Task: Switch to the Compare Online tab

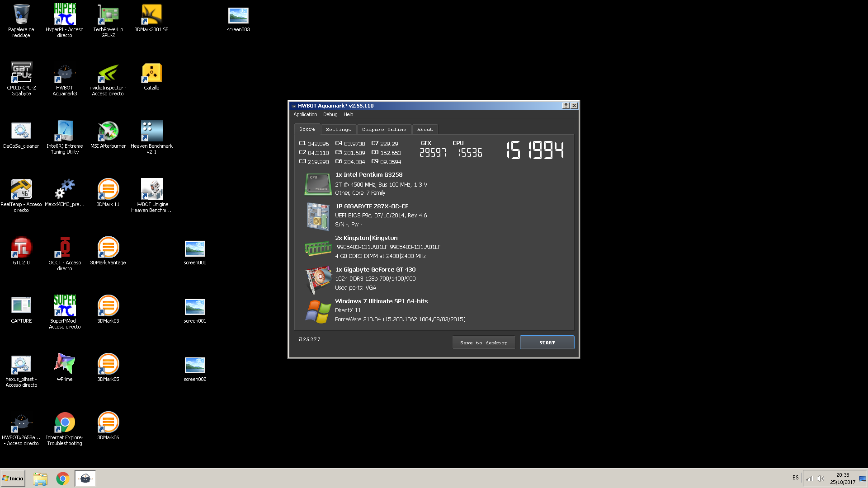Action: 384,130
